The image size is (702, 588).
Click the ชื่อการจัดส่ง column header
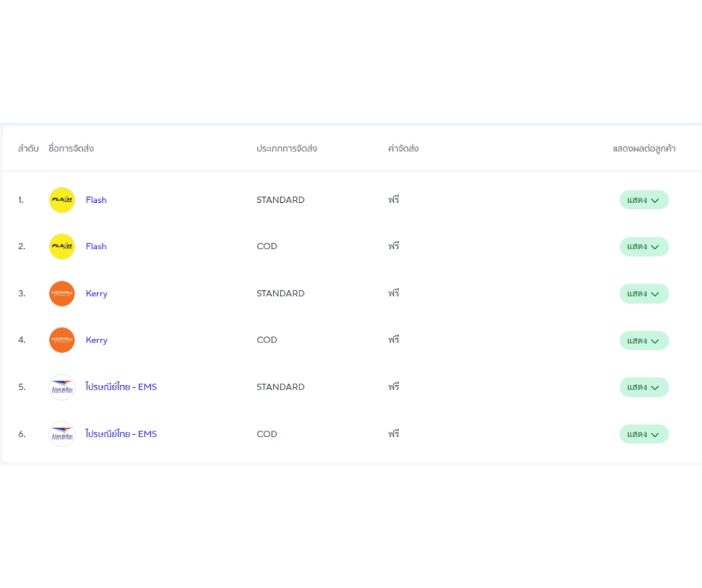(71, 148)
